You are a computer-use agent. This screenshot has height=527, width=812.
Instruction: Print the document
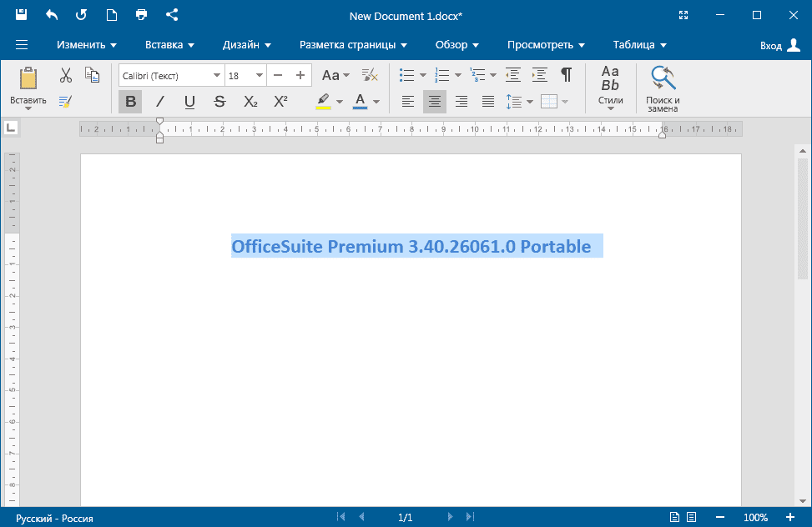tap(141, 14)
